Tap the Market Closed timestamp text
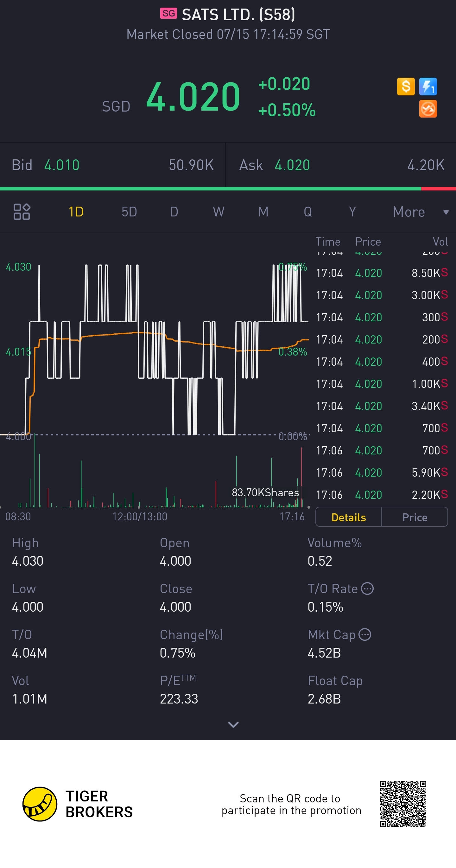The image size is (456, 868). pyautogui.click(x=228, y=34)
